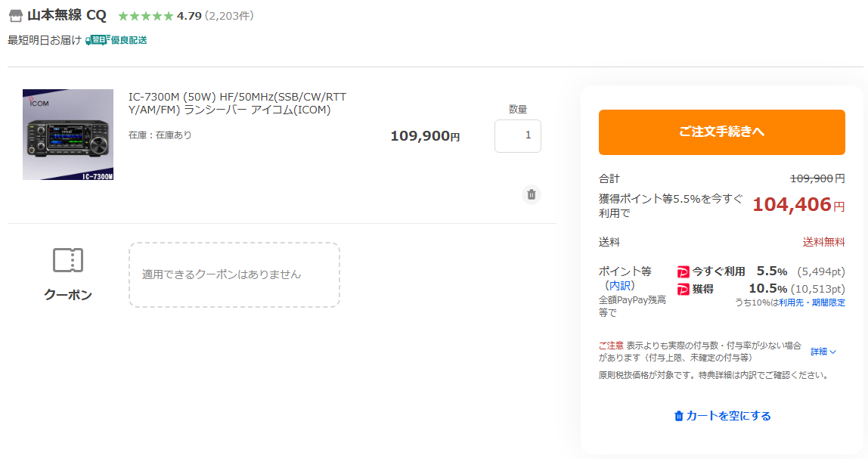Image resolution: width=868 pixels, height=459 pixels.
Task: Click the PayPay icon next to 獲得
Action: tap(683, 289)
